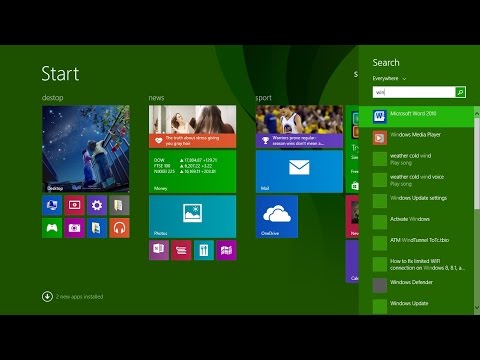
Task: Focus the search text box
Action: coord(414,92)
